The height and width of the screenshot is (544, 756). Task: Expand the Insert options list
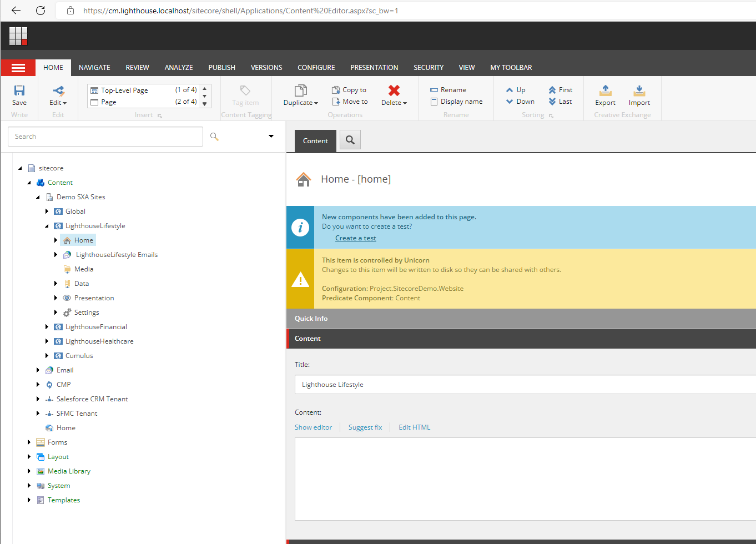click(x=205, y=104)
